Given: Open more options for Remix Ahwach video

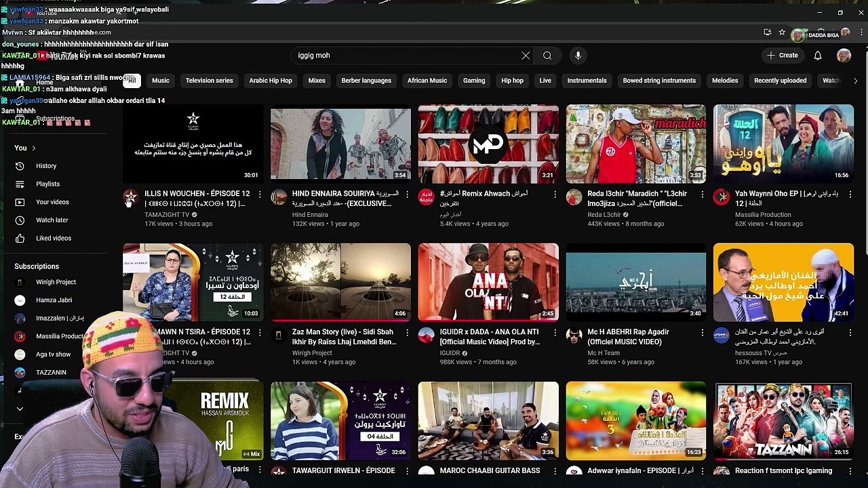Looking at the screenshot, I should click(x=555, y=195).
